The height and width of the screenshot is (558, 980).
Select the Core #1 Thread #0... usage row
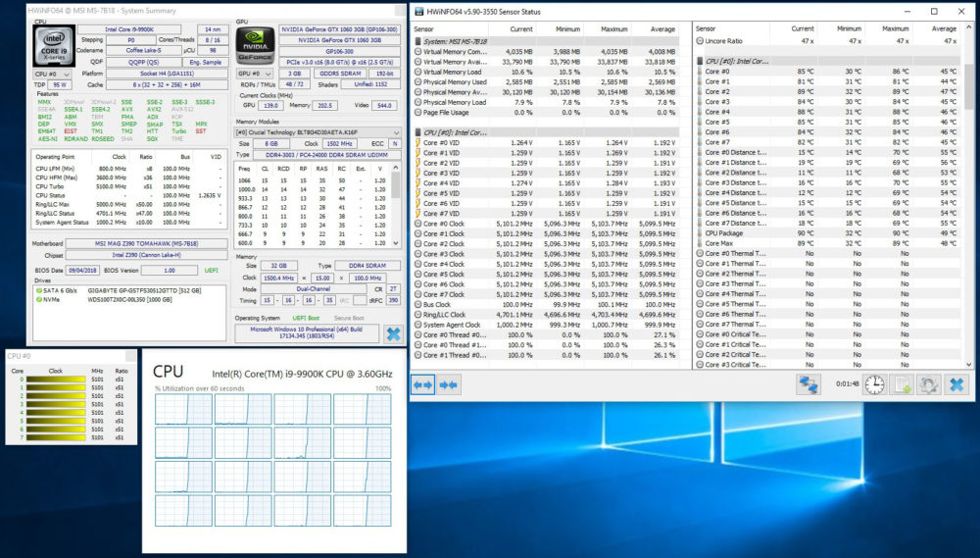click(x=546, y=355)
